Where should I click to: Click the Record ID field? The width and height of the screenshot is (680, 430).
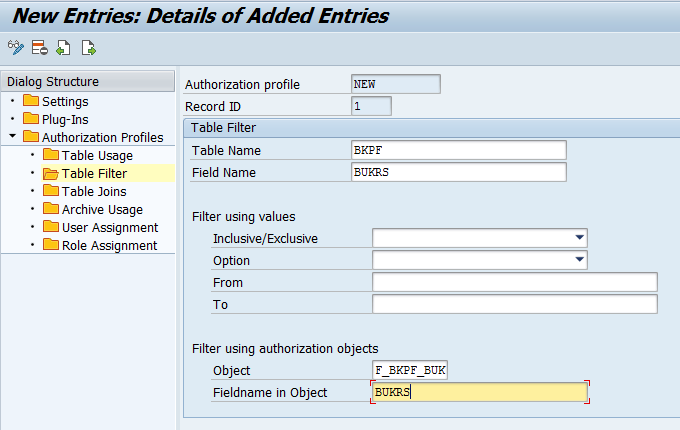pyautogui.click(x=371, y=106)
